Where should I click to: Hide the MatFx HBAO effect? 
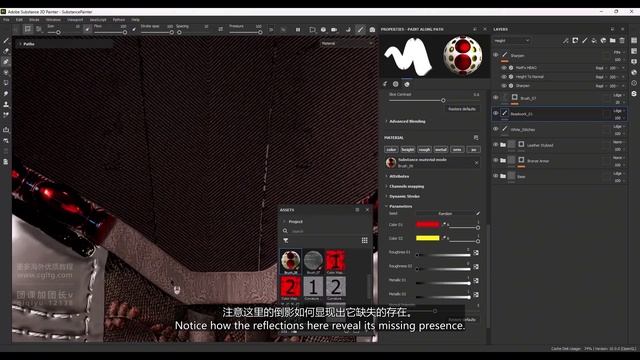pos(504,68)
